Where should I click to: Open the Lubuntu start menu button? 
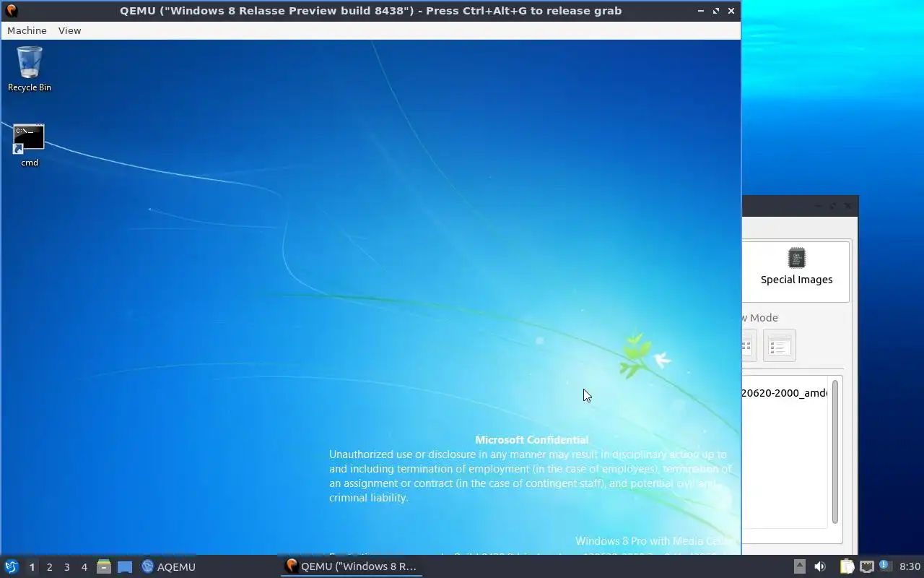pyautogui.click(x=11, y=566)
